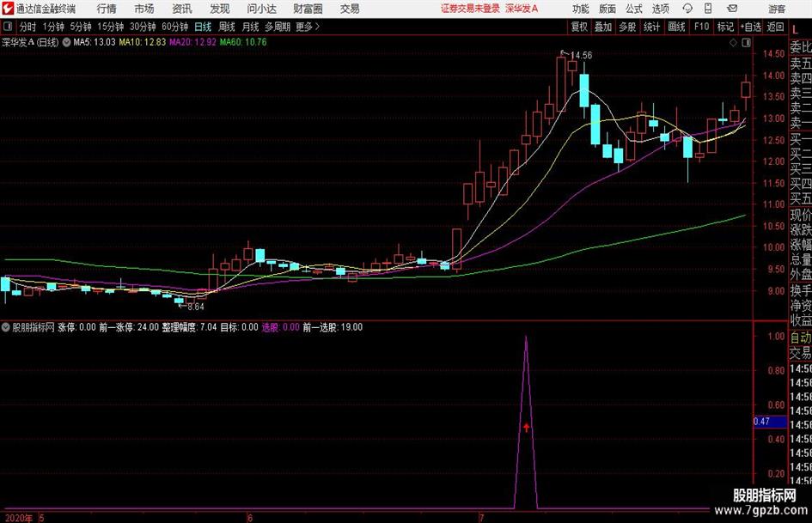
Task: Click the 统计 statistics toolbar button
Action: [x=651, y=27]
